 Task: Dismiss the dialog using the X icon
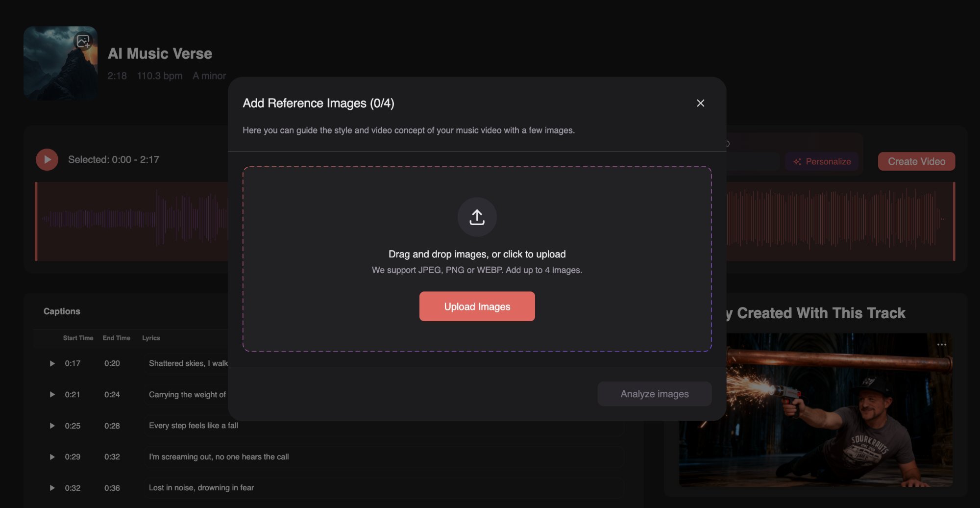pos(700,103)
